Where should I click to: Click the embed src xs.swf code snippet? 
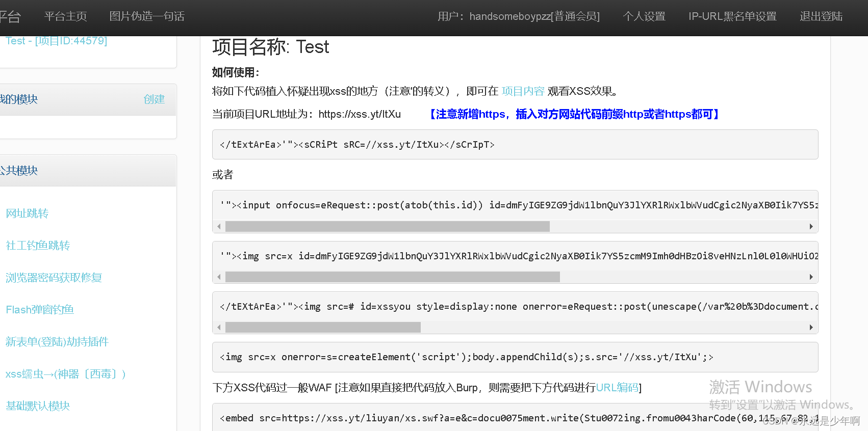click(515, 417)
